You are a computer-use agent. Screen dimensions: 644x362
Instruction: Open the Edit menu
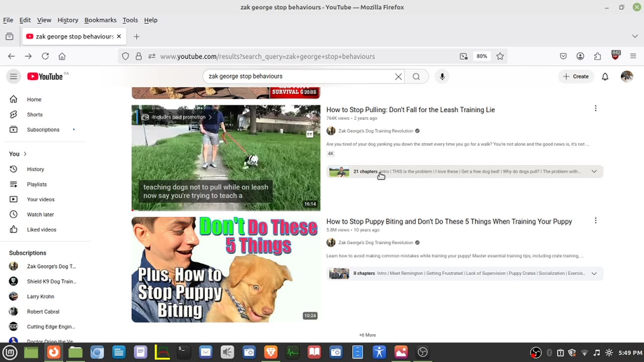25,20
